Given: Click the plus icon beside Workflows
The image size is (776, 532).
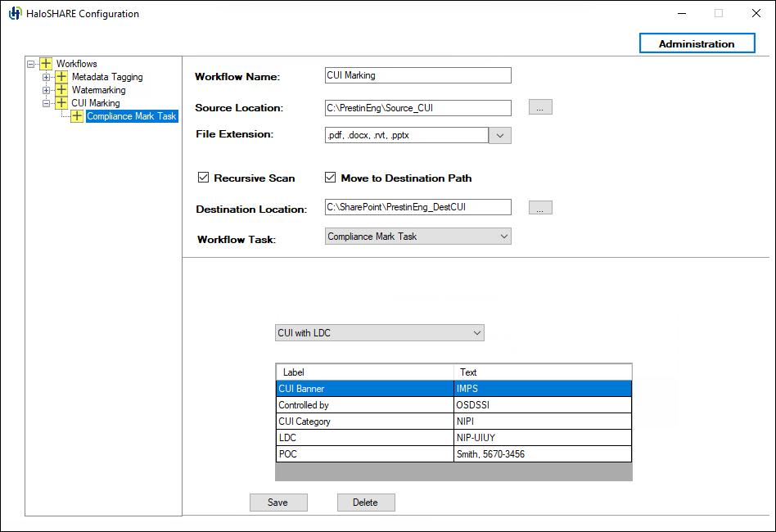Looking at the screenshot, I should tap(46, 63).
